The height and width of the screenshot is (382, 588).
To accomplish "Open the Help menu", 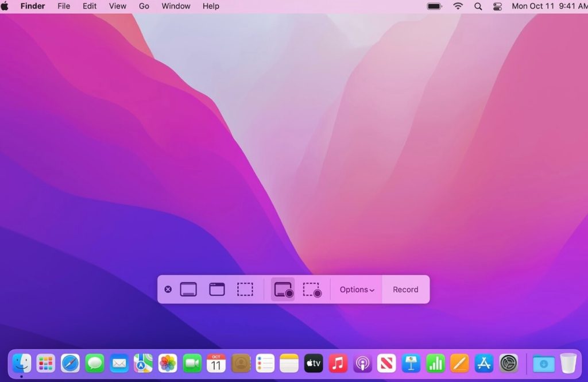I will pyautogui.click(x=211, y=6).
